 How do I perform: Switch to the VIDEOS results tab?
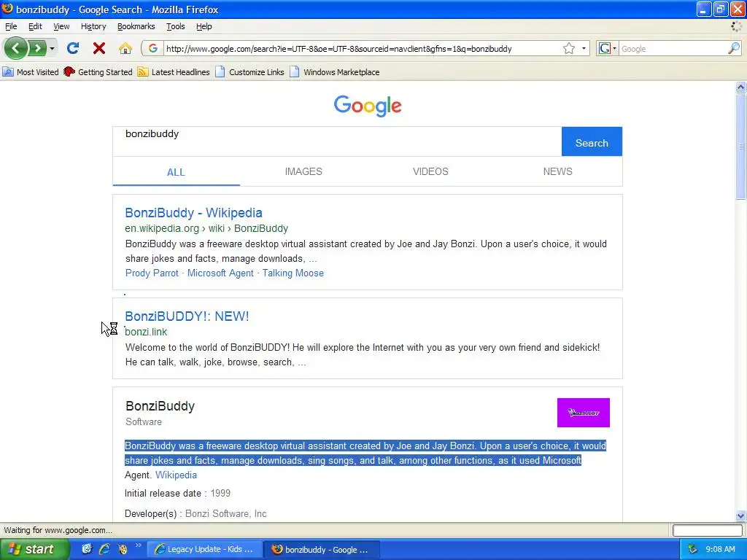[430, 171]
